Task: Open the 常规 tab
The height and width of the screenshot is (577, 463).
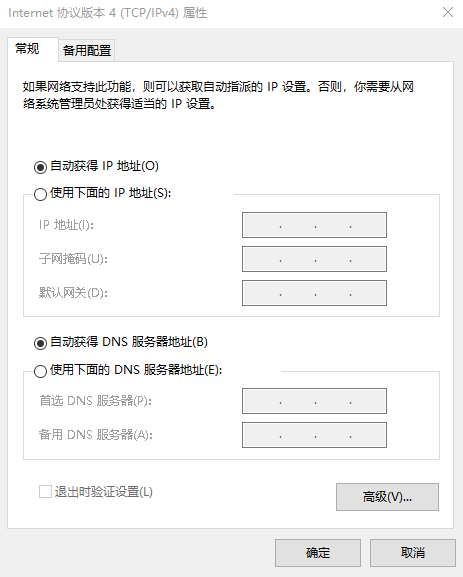Action: click(33, 49)
